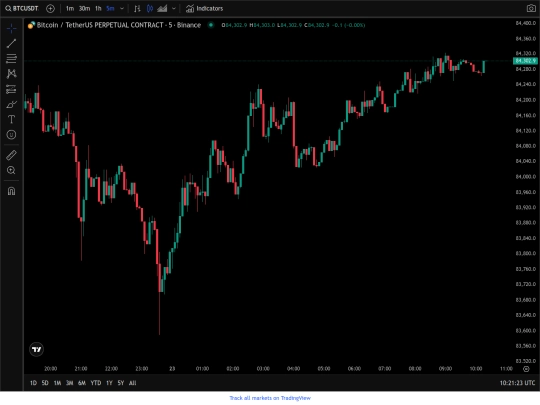Choose candles chart style icon
This screenshot has width=540, height=405.
[150, 8]
